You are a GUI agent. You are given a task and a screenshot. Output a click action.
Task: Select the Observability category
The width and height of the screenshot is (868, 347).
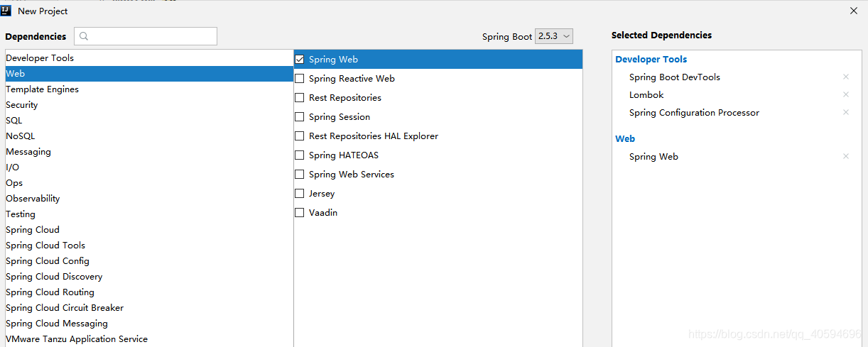pyautogui.click(x=149, y=199)
